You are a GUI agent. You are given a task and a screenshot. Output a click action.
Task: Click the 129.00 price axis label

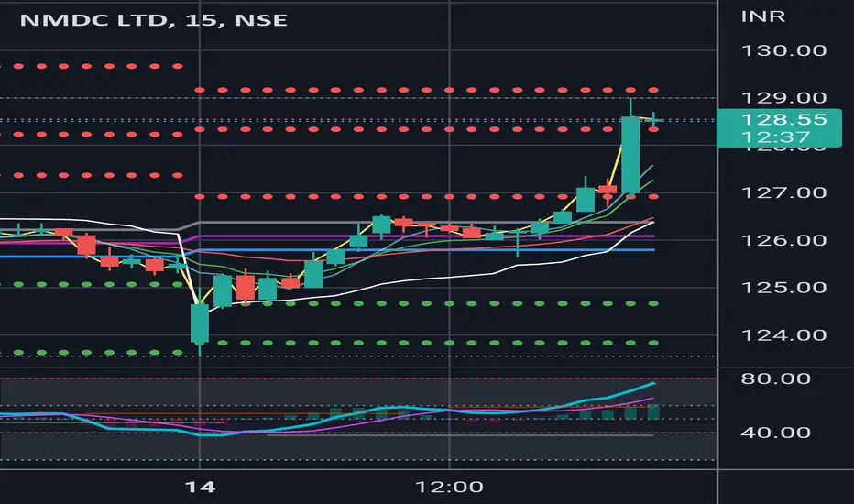tap(783, 98)
